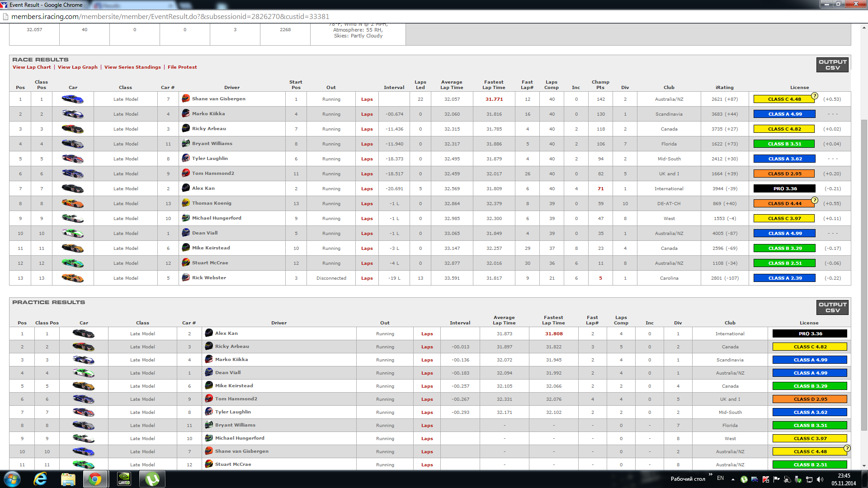
Task: Open uTorrent from the taskbar
Action: [x=152, y=479]
